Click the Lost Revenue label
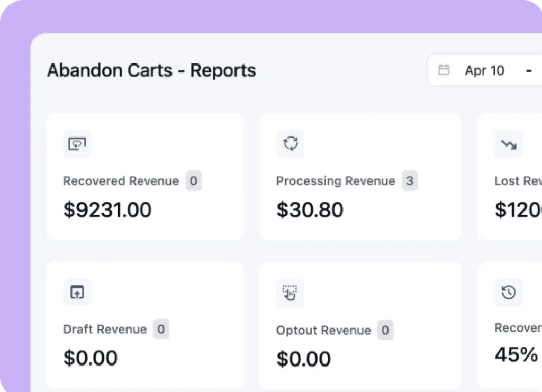542x392 pixels. pyautogui.click(x=518, y=181)
